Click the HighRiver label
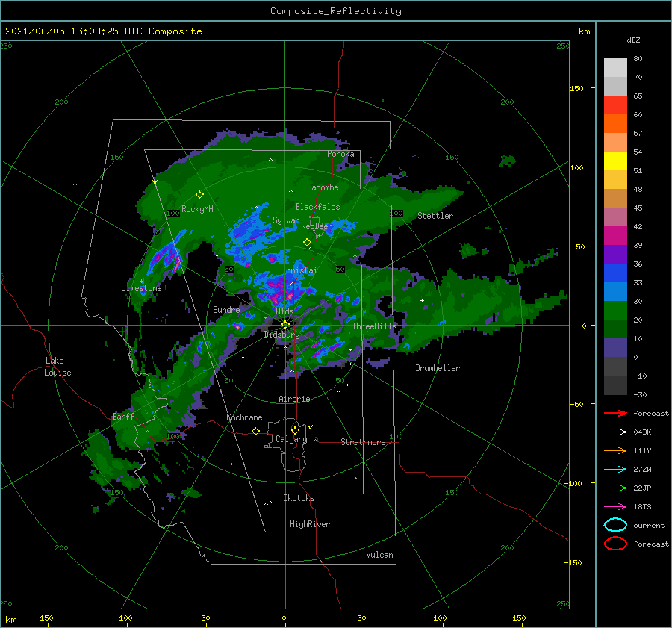 pos(310,524)
